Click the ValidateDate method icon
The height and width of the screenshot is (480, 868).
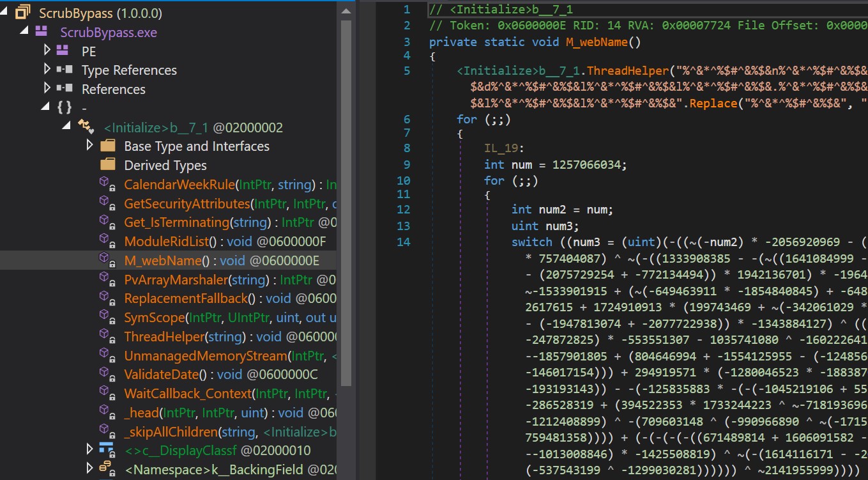click(107, 374)
